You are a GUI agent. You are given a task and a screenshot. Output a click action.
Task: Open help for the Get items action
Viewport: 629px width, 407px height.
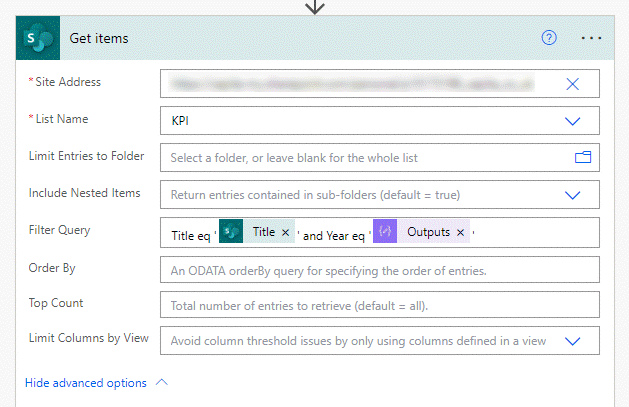548,38
